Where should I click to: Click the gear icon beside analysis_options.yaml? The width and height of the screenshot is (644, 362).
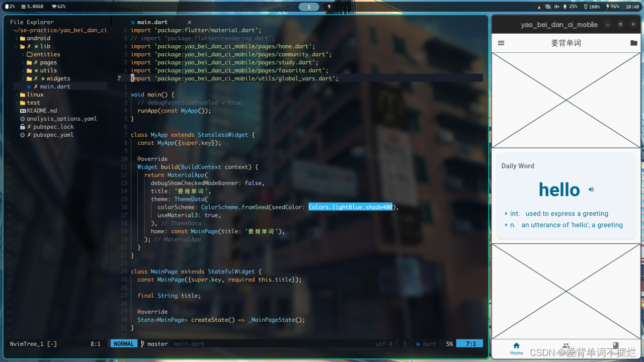23,119
